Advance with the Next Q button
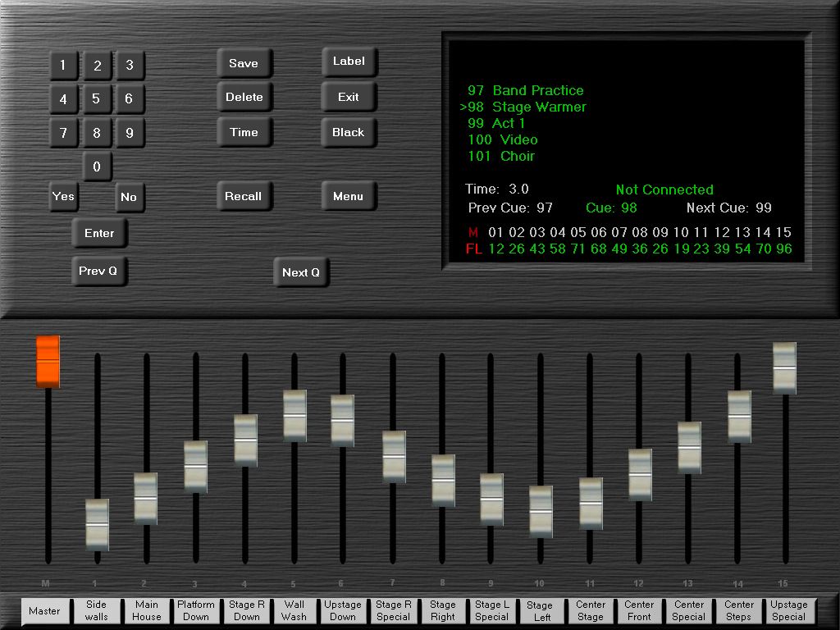The height and width of the screenshot is (630, 840). coord(300,272)
